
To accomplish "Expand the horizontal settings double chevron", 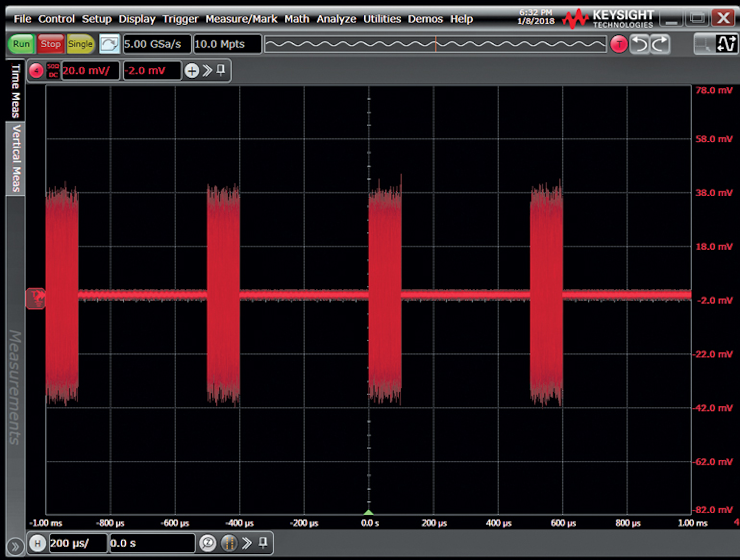I will tap(246, 543).
